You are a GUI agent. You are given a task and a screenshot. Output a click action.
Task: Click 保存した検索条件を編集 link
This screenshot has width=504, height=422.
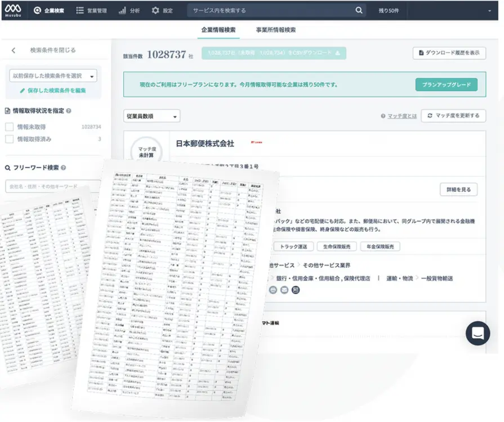53,91
